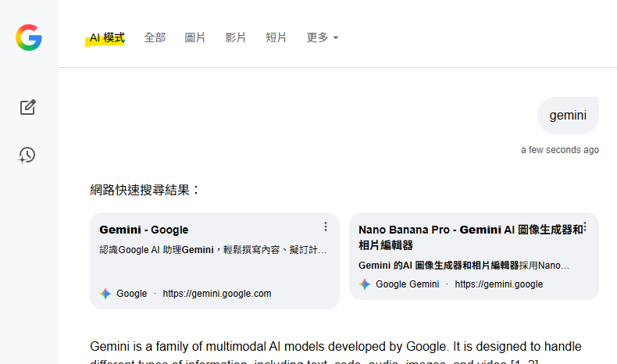Click sparkle icon beside Google Gemini source
Image resolution: width=617 pixels, height=364 pixels.
click(x=365, y=284)
